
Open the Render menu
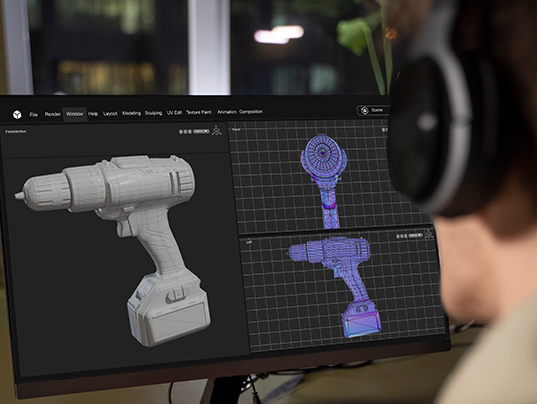coord(52,114)
